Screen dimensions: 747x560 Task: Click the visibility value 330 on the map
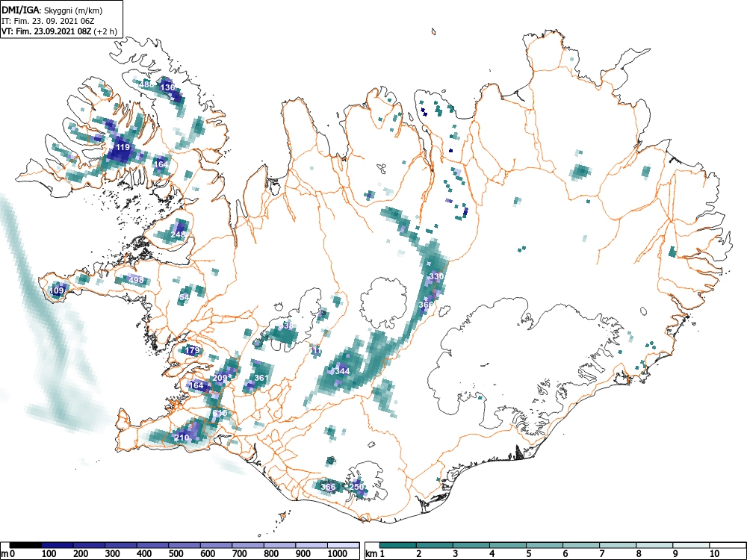[x=436, y=276]
